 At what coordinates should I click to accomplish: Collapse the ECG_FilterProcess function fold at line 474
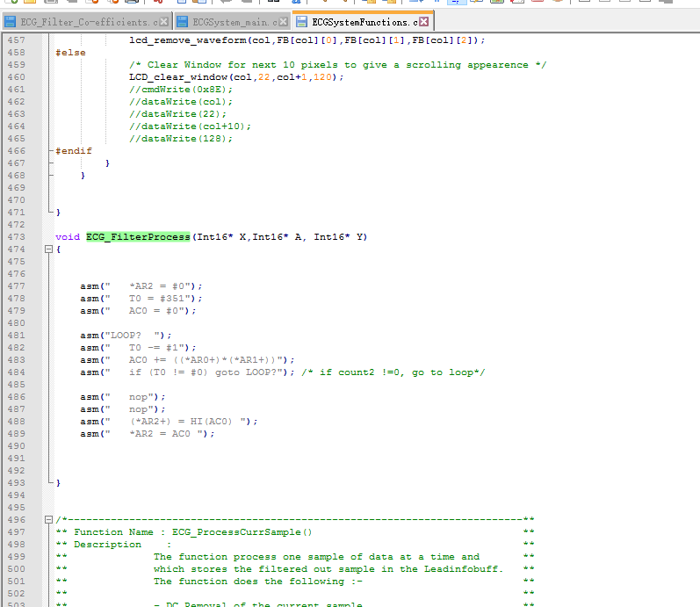pyautogui.click(x=49, y=249)
